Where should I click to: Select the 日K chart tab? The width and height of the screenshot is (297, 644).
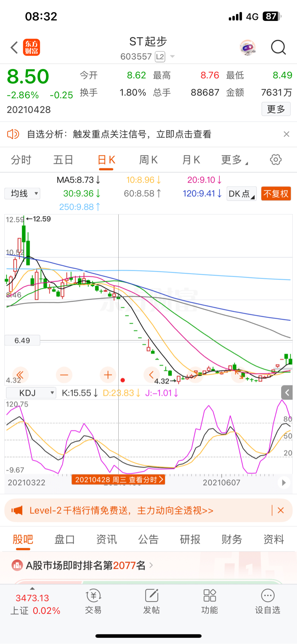[106, 160]
